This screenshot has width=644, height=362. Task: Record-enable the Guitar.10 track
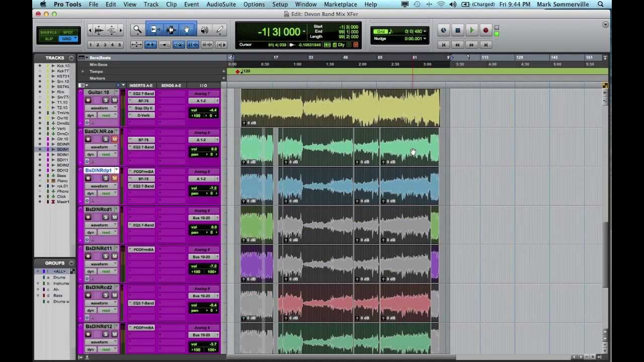coord(88,101)
